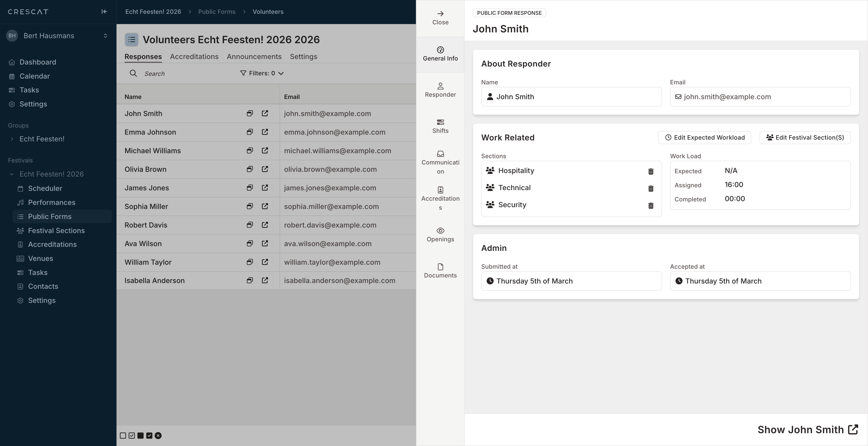Click the outlined checkmark checkbox at bottom
868x446 pixels.
pos(132,435)
